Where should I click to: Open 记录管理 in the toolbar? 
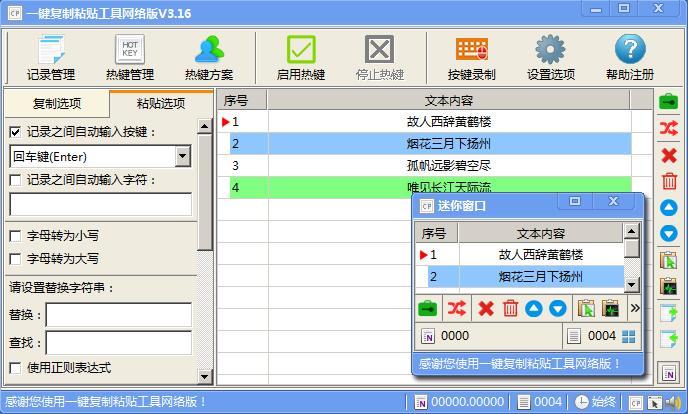pyautogui.click(x=50, y=57)
